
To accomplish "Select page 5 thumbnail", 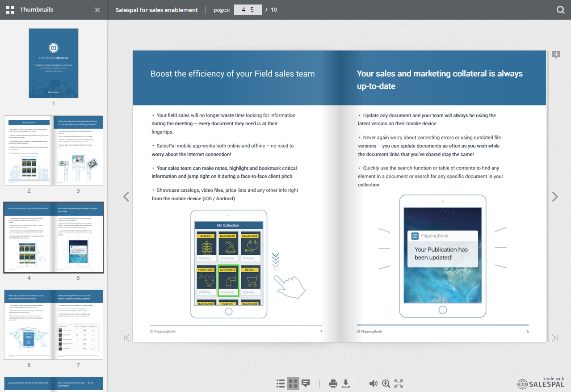I will click(78, 237).
